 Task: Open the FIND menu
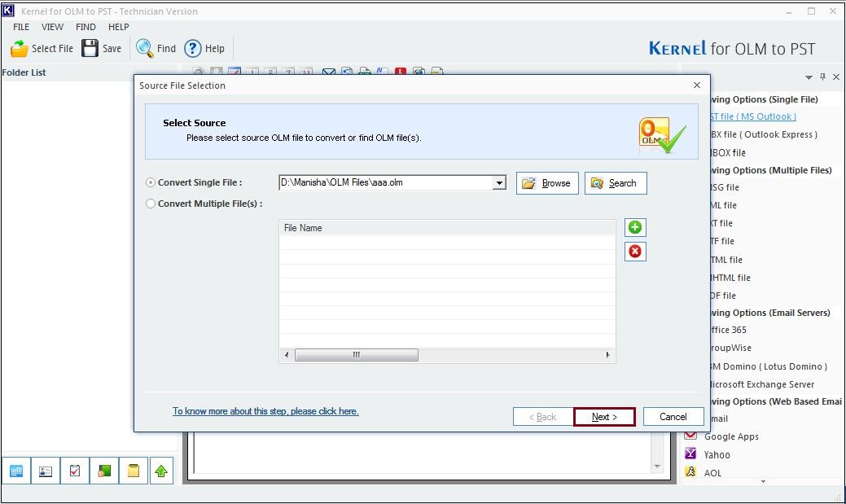click(x=85, y=26)
